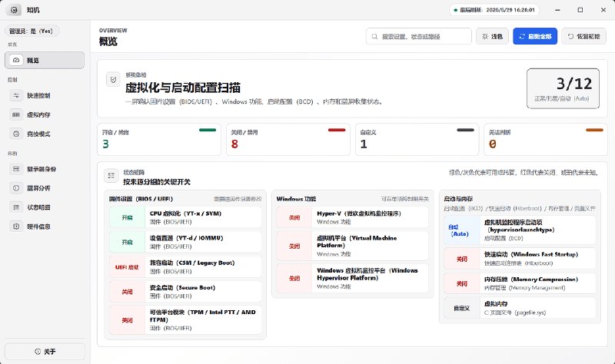Open the 概览 overview page in sidebar

[45, 61]
